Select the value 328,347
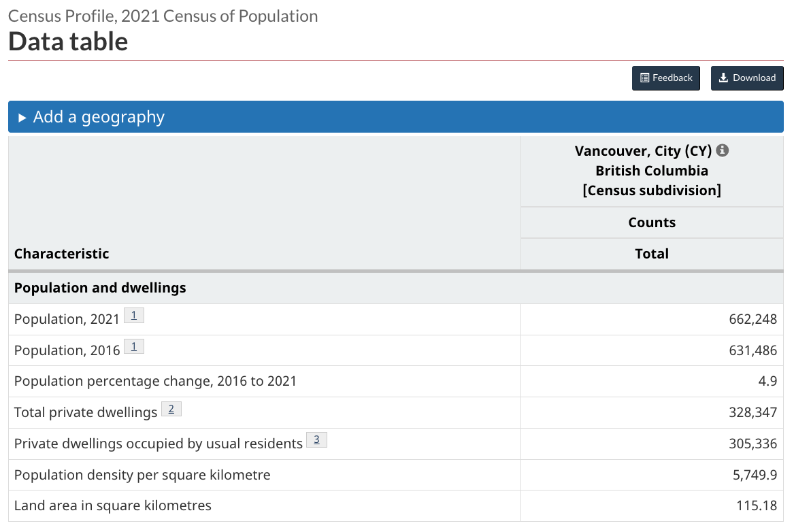This screenshot has height=532, width=794. [x=752, y=412]
